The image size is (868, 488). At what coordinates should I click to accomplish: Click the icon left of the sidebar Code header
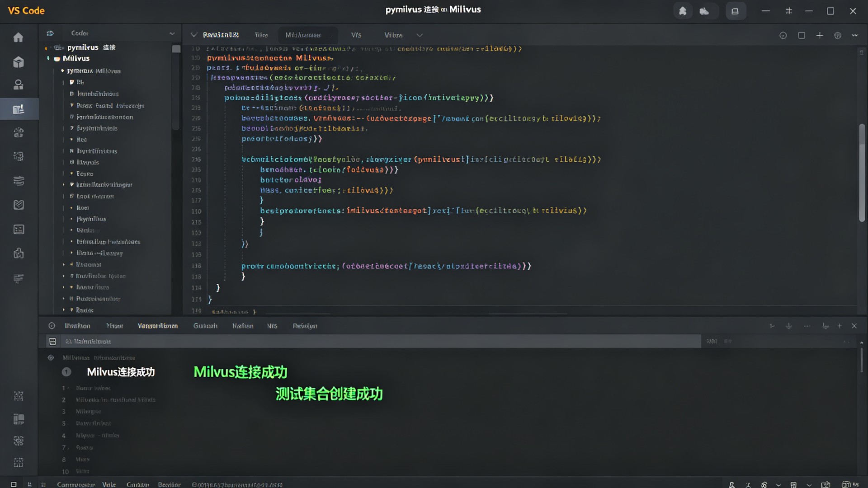(x=50, y=33)
